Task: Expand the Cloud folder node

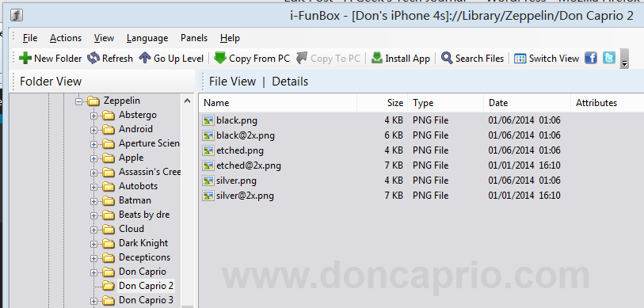Action: tap(94, 230)
